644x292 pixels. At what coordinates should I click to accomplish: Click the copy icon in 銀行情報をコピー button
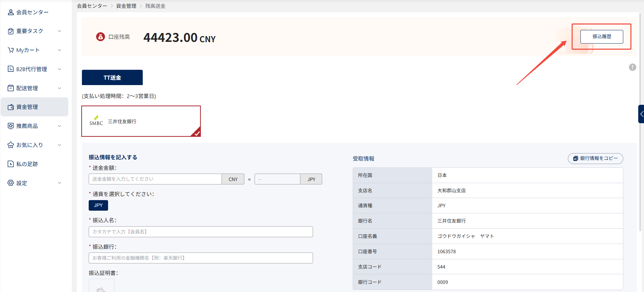pyautogui.click(x=575, y=159)
